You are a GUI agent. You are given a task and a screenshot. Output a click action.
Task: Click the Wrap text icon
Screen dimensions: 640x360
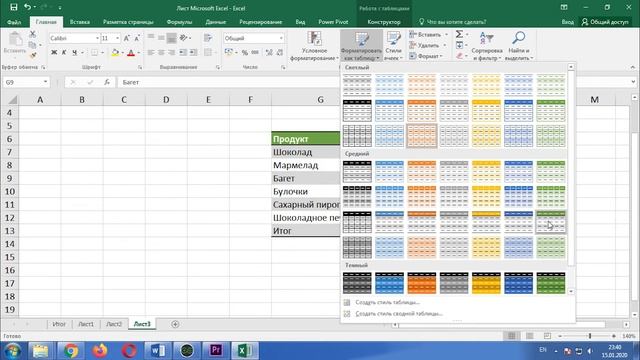click(208, 38)
